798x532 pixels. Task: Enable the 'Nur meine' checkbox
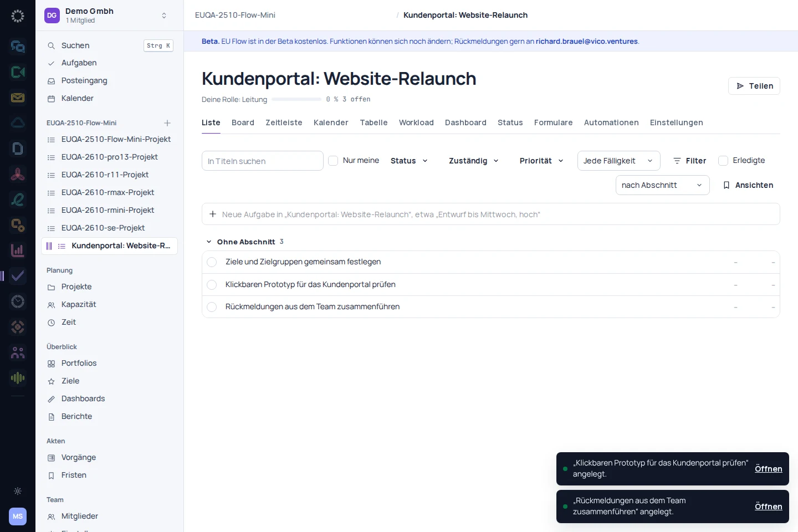(333, 161)
